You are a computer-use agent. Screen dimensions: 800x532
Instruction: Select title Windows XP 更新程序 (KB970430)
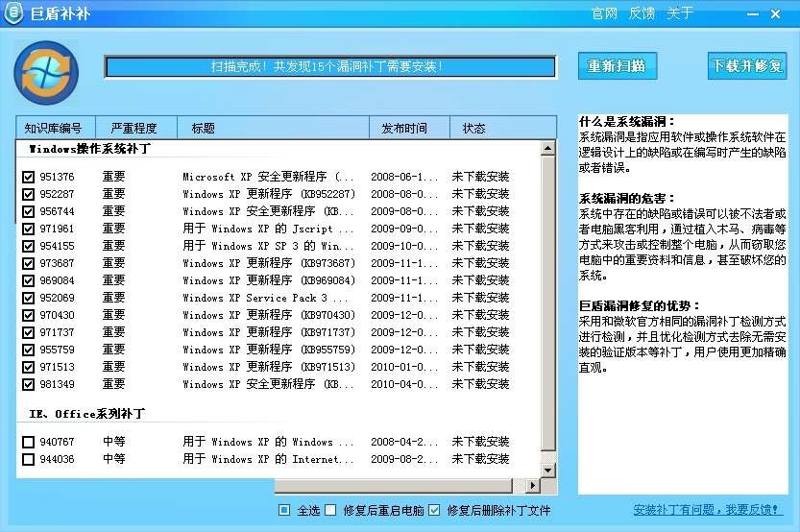point(268,315)
